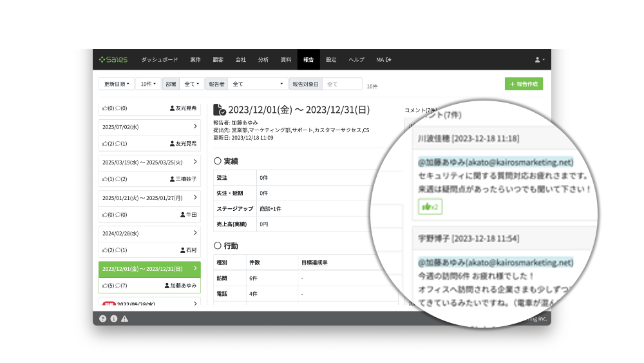Click the warning triangle icon in footer
The width and height of the screenshot is (644, 363).
click(x=124, y=319)
